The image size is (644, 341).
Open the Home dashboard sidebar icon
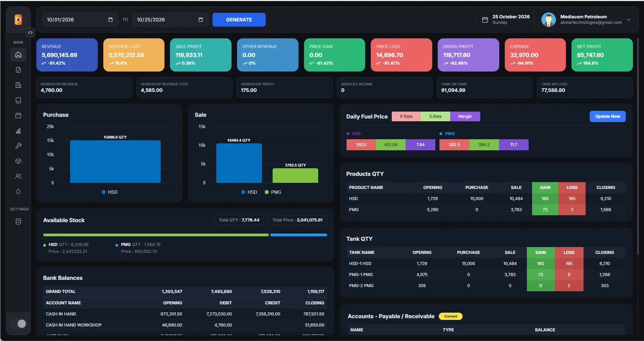tap(18, 55)
